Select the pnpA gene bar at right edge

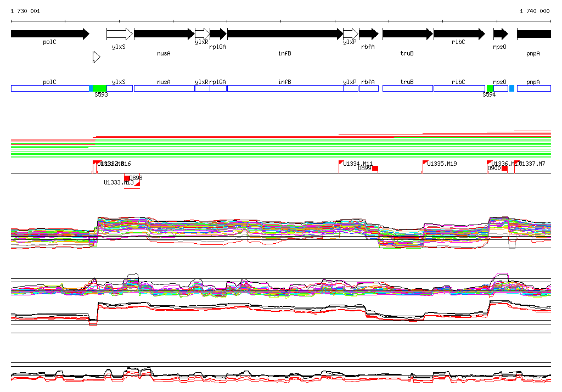coord(534,34)
